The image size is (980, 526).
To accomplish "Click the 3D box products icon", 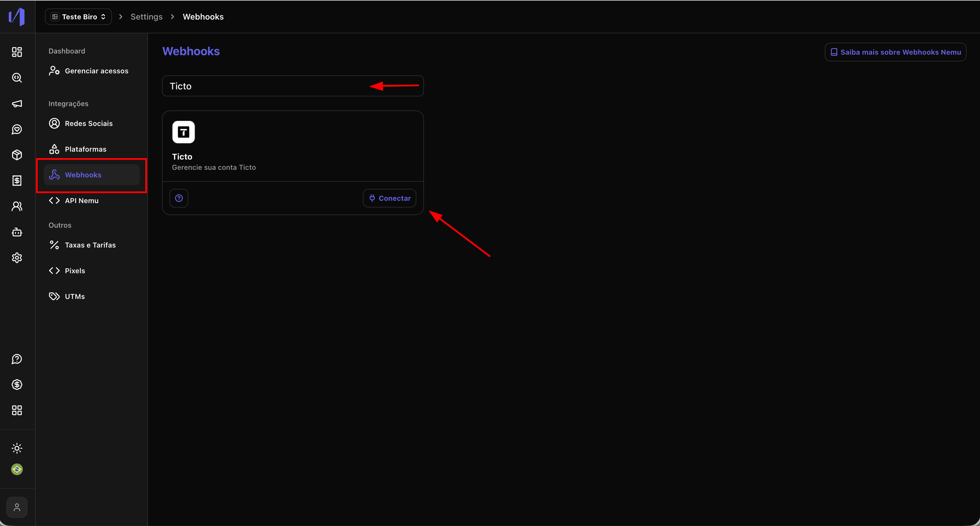I will (17, 155).
